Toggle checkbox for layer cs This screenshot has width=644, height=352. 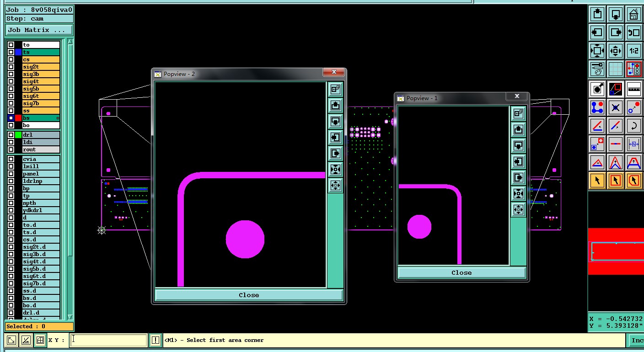[11, 59]
